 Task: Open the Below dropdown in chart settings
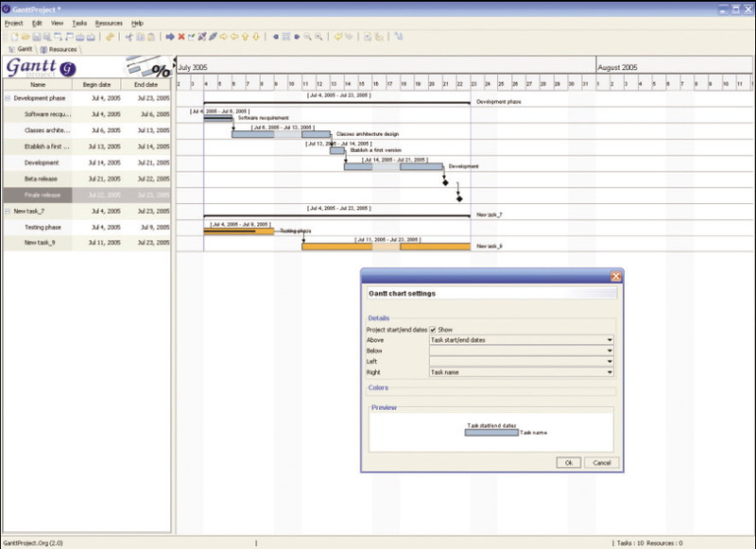[x=522, y=351]
